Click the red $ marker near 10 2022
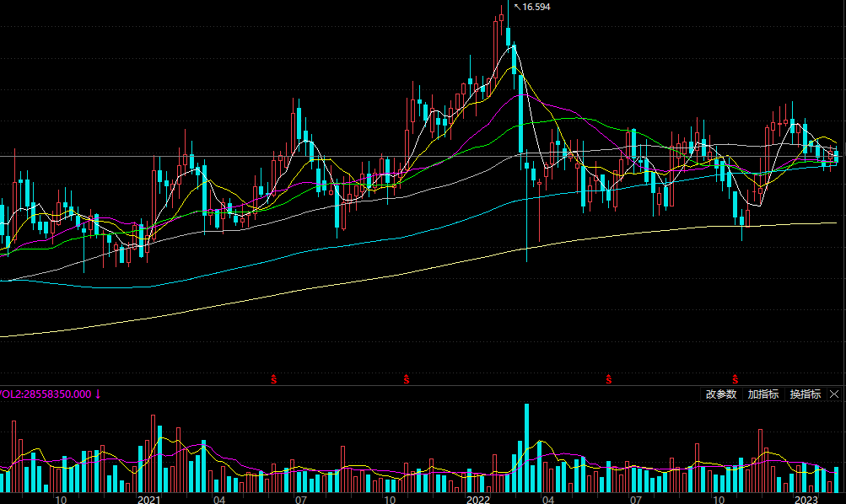This screenshot has height=504, width=846. point(736,378)
